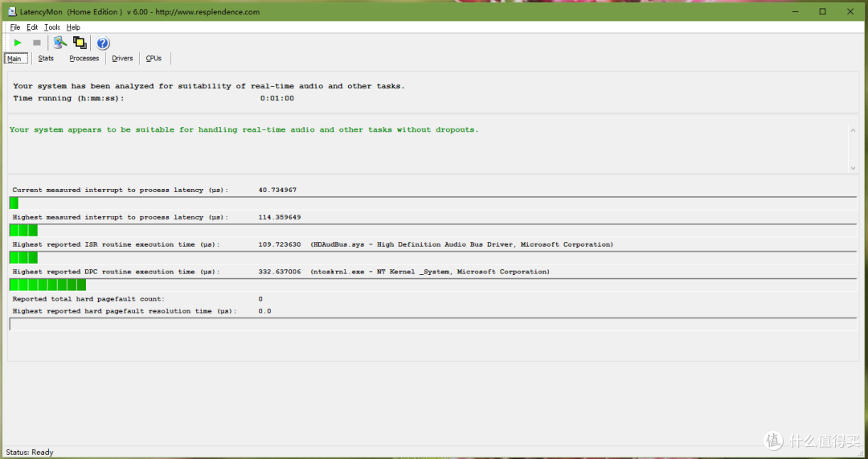The height and width of the screenshot is (459, 868).
Task: Click the green suitability result message
Action: pos(244,129)
